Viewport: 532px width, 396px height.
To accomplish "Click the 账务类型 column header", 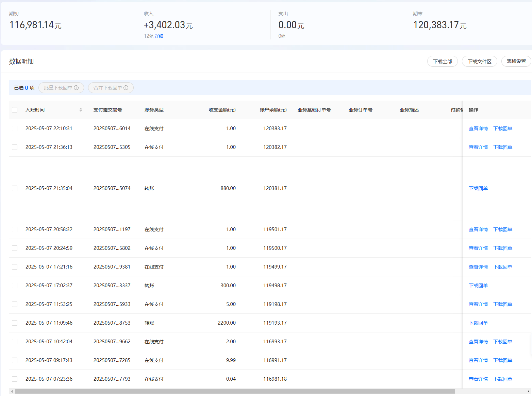I will [154, 110].
